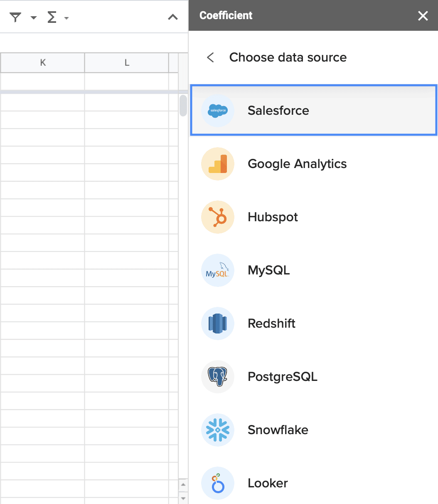Open the filter views dropdown arrow
The height and width of the screenshot is (504, 438).
(34, 18)
